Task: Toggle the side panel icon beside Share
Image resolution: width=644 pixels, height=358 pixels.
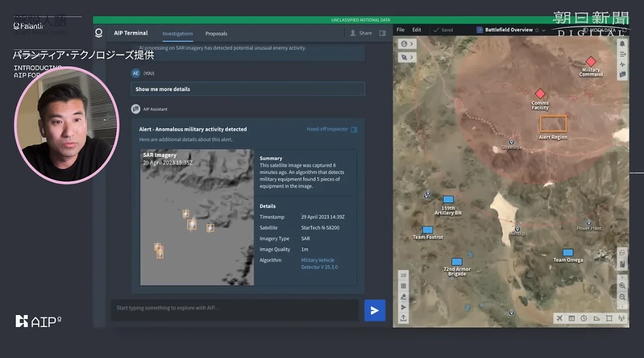Action: [382, 33]
